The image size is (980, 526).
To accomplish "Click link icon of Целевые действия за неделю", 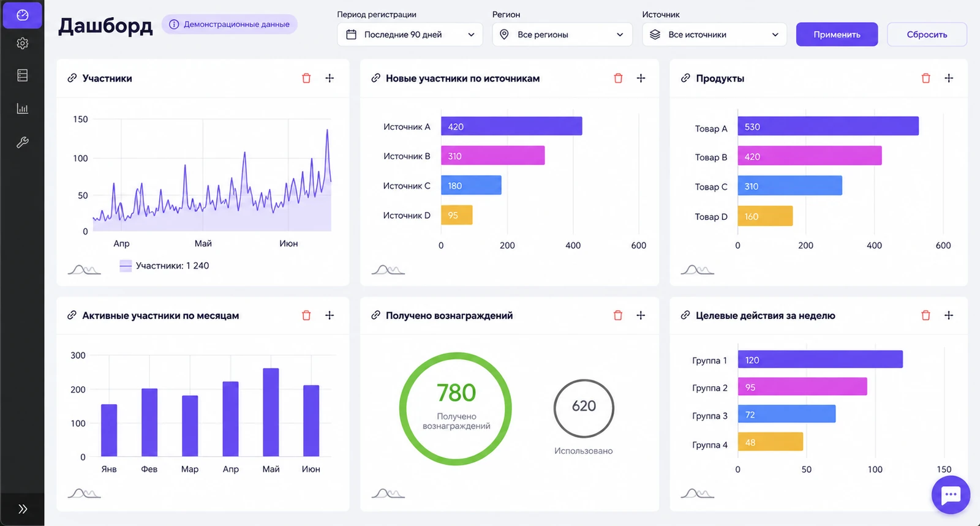I will point(685,315).
